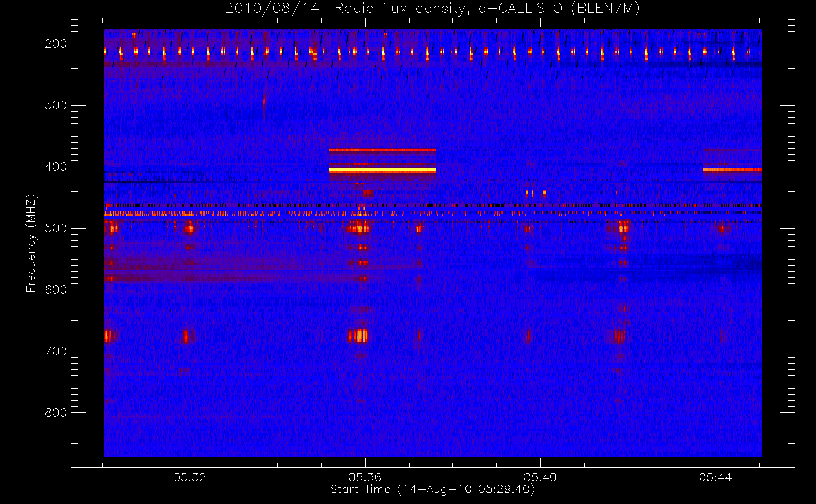The height and width of the screenshot is (504, 816).
Task: Click the 600 frequency tick label
Action: [x=56, y=290]
